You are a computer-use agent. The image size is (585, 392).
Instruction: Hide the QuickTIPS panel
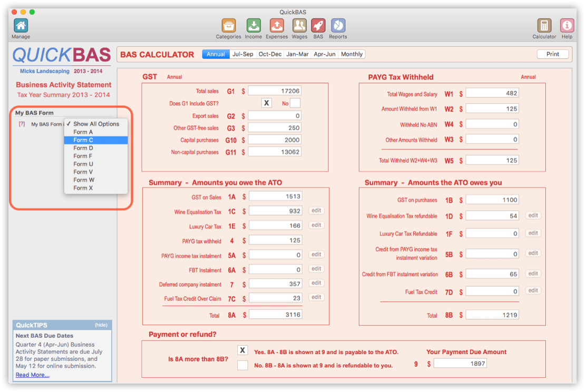click(x=101, y=325)
